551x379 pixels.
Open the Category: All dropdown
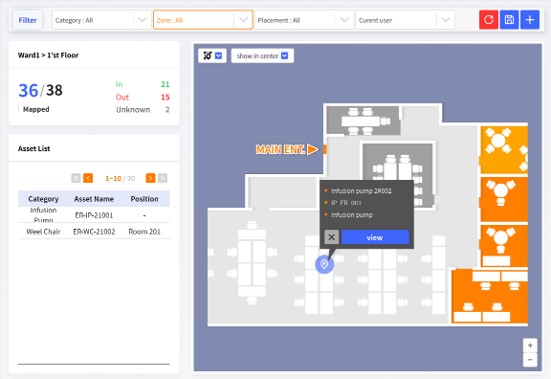click(102, 20)
